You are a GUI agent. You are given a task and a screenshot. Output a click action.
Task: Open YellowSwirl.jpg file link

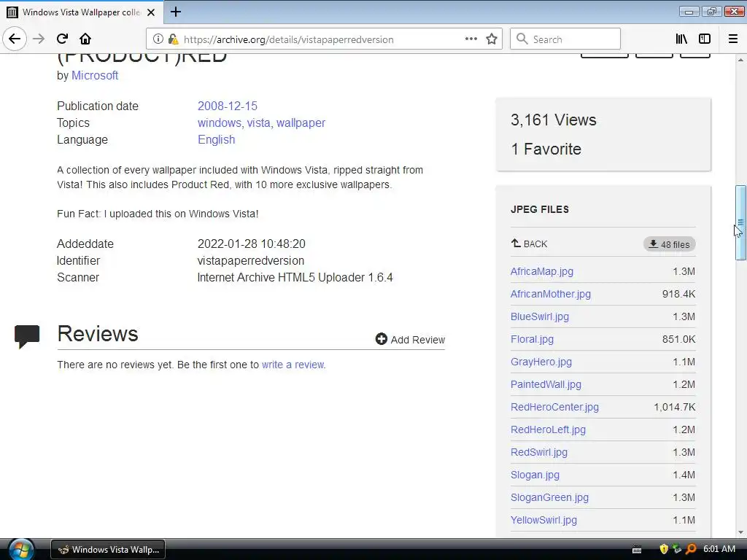coord(543,520)
